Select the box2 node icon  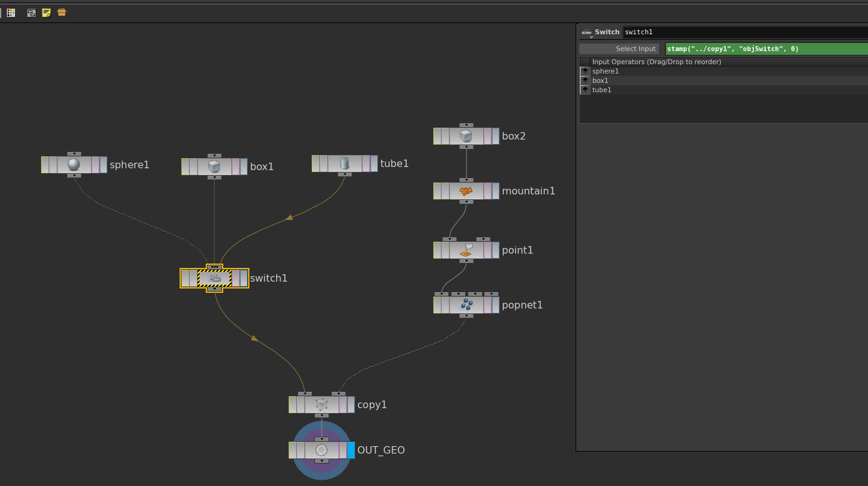tap(466, 136)
